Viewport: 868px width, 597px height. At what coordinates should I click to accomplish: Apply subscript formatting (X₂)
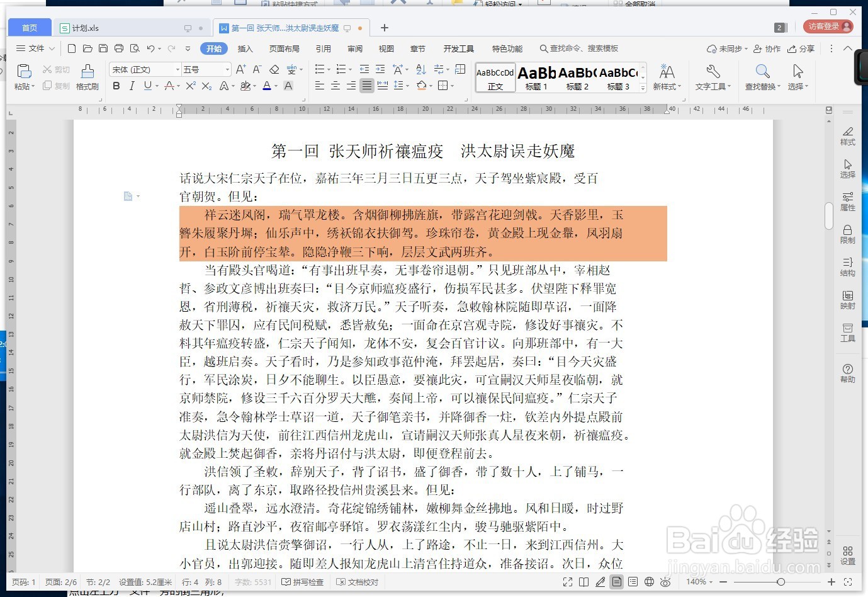coord(206,86)
